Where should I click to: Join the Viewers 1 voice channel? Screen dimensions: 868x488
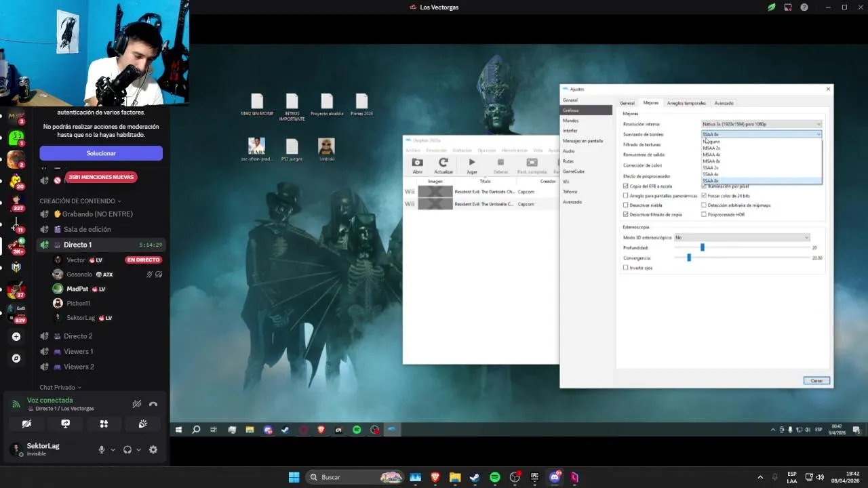point(101,351)
